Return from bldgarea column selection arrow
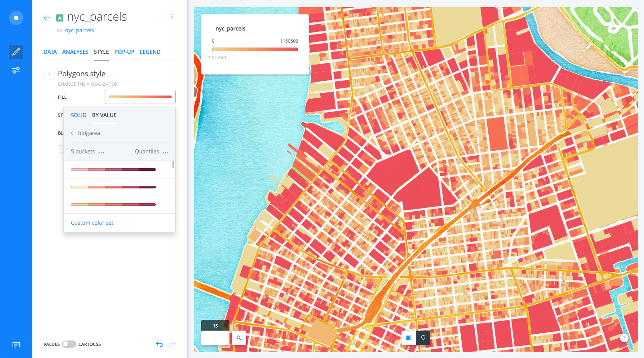Viewport: 644px width, 358px height. (74, 133)
